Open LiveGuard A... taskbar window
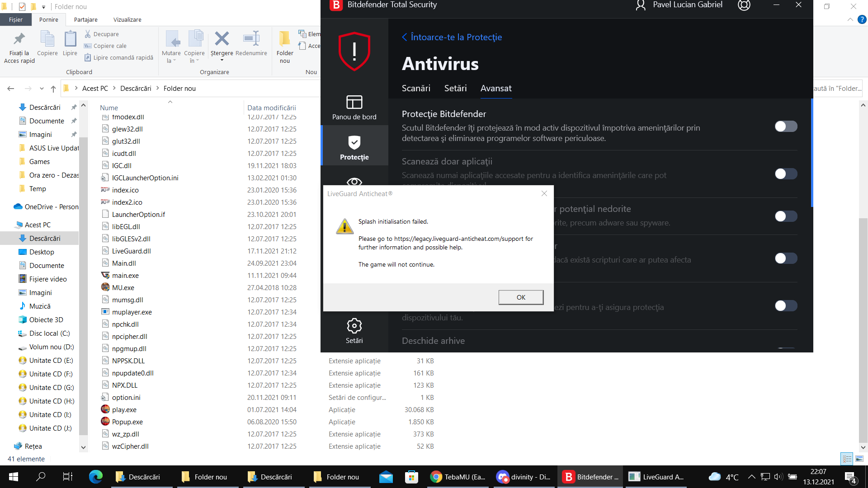The height and width of the screenshot is (488, 868). [656, 477]
